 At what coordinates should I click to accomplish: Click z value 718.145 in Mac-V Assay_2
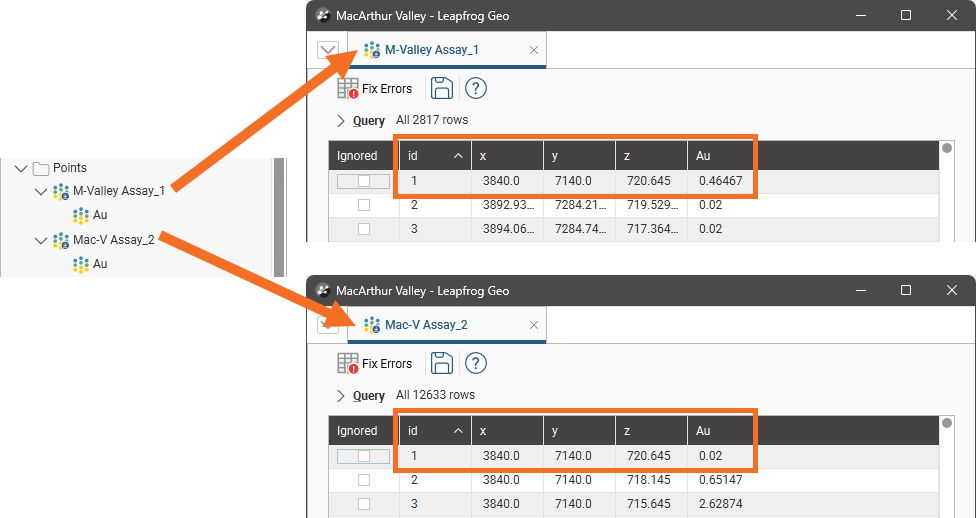[648, 481]
